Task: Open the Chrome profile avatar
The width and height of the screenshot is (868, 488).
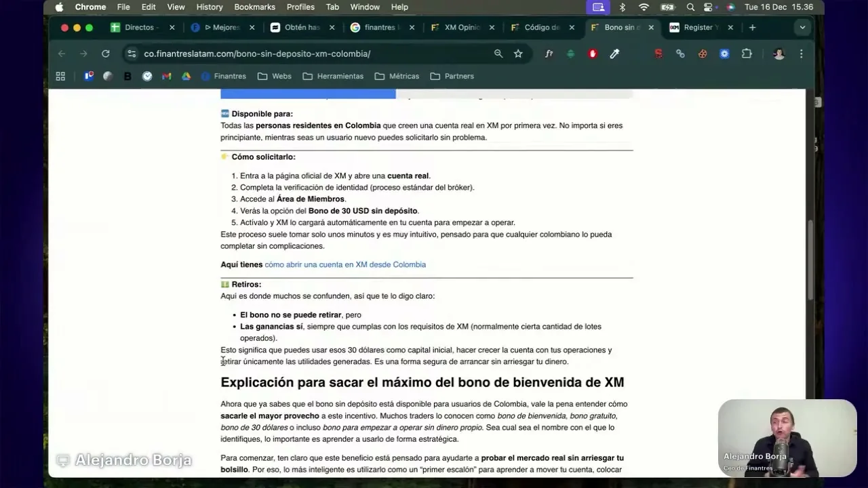Action: pyautogui.click(x=779, y=54)
